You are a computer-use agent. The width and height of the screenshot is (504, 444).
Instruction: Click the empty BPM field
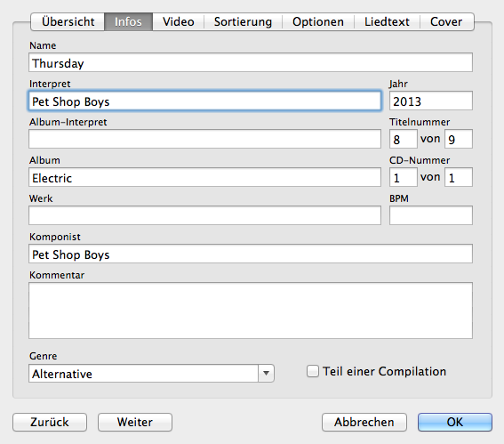pyautogui.click(x=431, y=215)
